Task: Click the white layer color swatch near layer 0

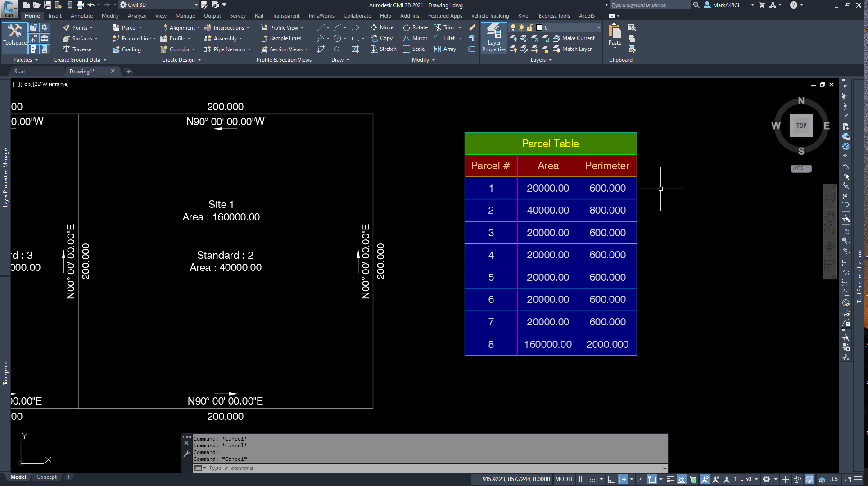Action: click(x=539, y=27)
